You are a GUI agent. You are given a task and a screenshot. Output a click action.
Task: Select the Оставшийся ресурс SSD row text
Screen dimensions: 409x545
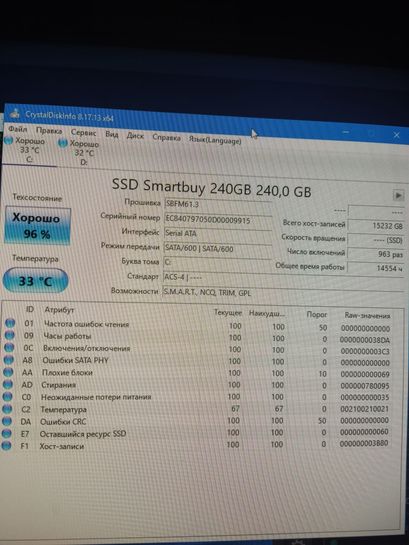[x=83, y=434]
